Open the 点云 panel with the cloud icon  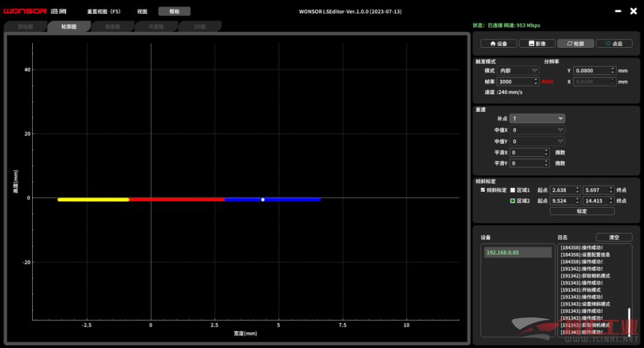(x=614, y=44)
